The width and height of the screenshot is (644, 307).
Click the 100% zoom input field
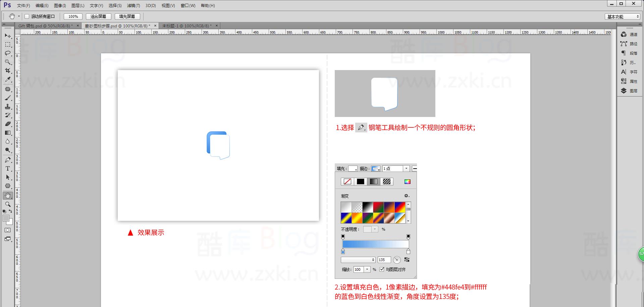[x=73, y=16]
